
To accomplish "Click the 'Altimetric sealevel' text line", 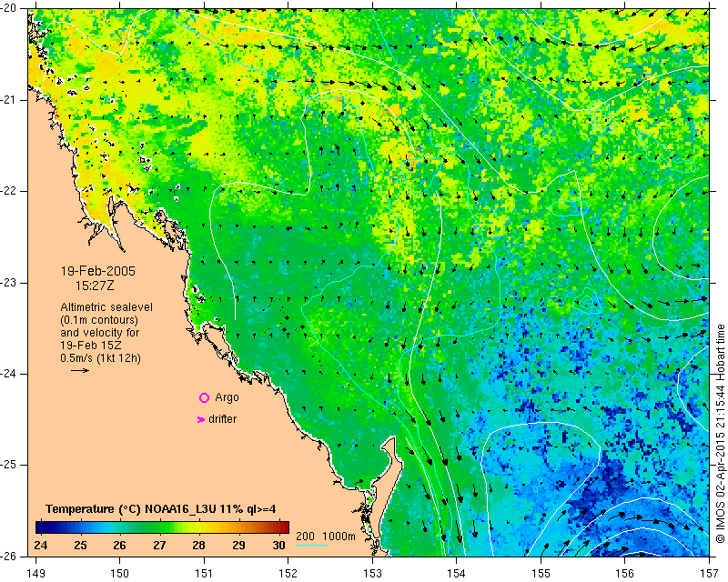I will [x=106, y=307].
